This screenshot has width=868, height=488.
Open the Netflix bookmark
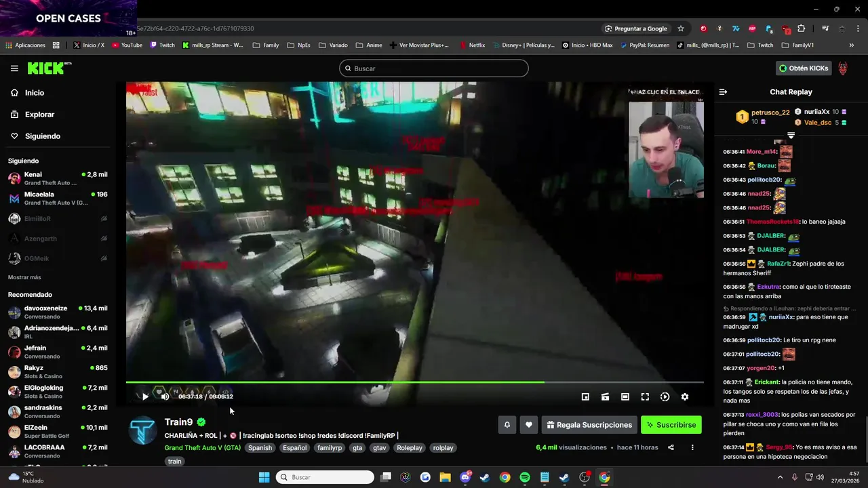click(472, 45)
